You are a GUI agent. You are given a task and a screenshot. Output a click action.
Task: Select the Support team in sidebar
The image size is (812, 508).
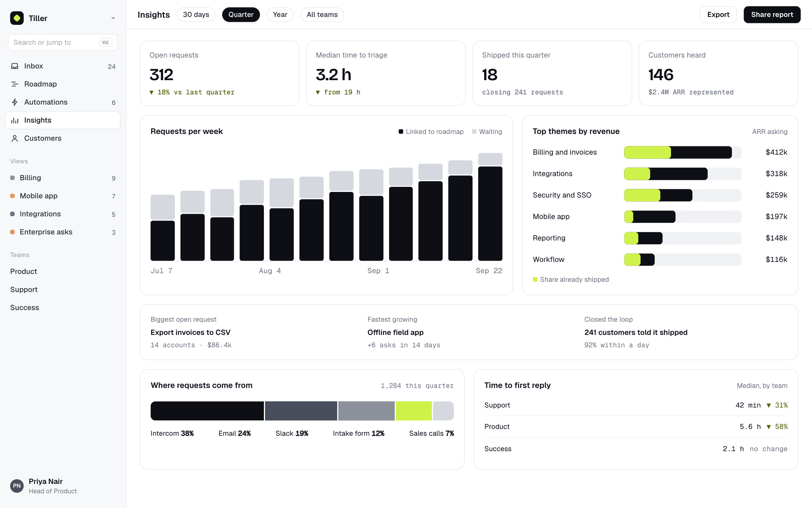pyautogui.click(x=24, y=289)
